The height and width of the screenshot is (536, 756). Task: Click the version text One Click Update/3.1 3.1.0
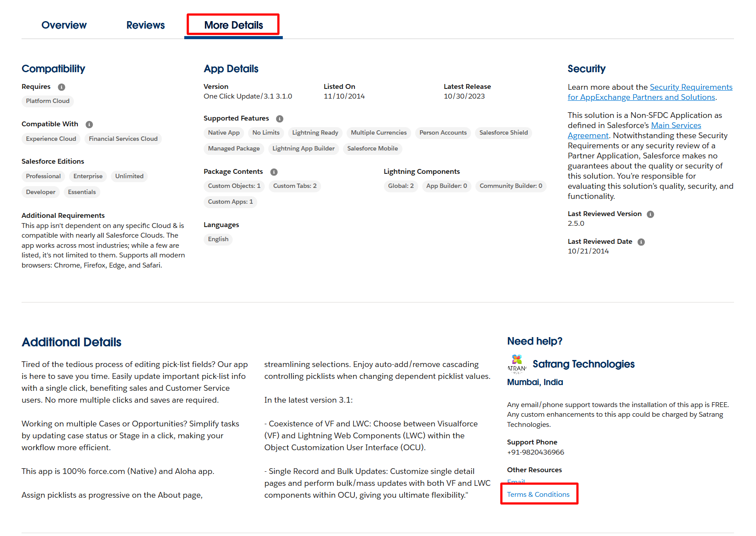point(248,96)
